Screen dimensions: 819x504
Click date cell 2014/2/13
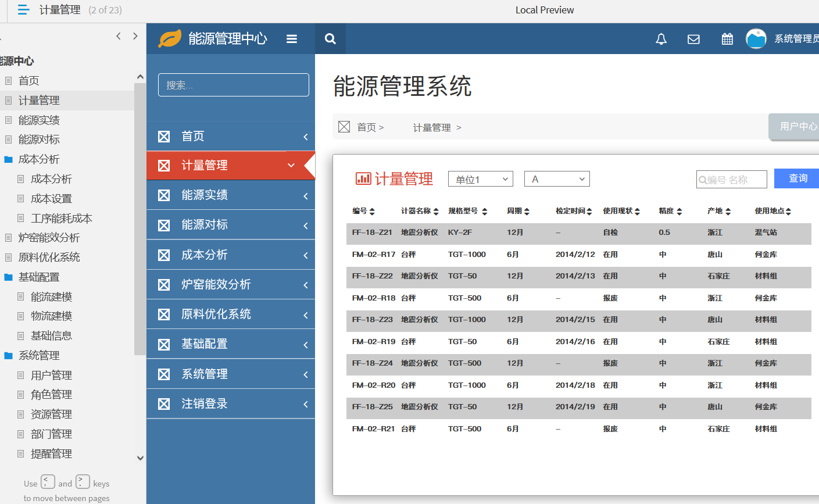[575, 276]
